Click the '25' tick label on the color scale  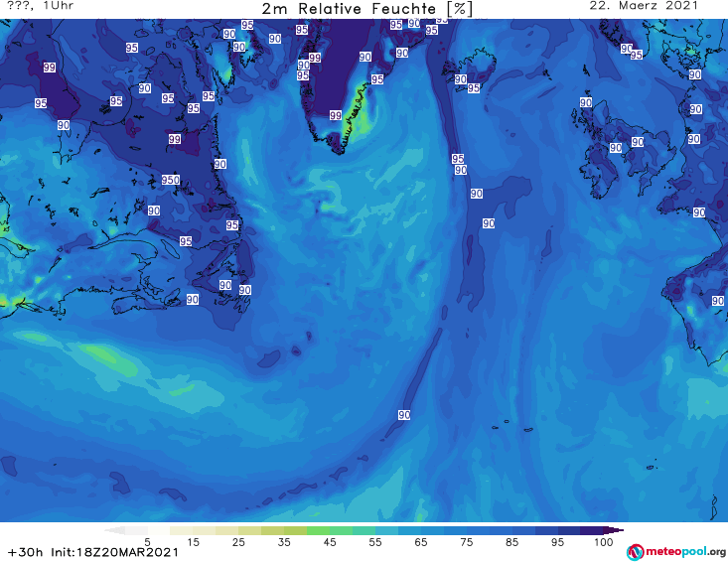[238, 541]
